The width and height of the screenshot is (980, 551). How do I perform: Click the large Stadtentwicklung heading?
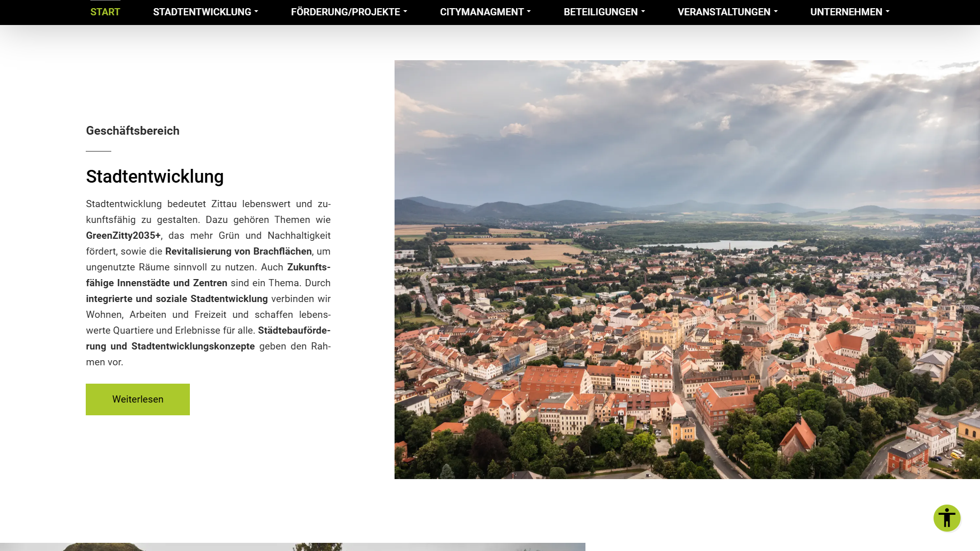click(155, 177)
